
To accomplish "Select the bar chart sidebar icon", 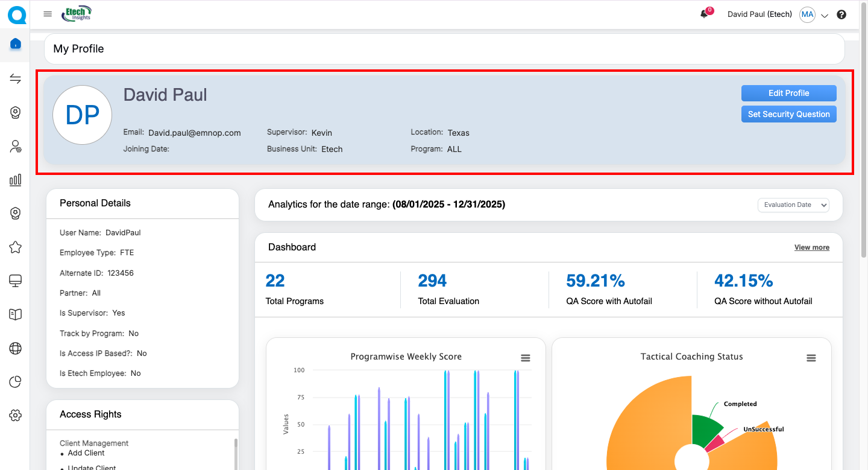I will click(16, 180).
